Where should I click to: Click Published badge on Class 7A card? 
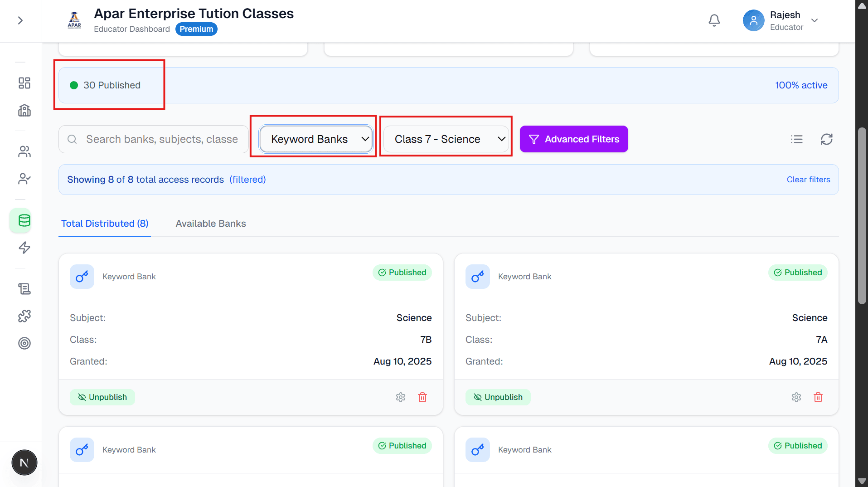[x=798, y=273]
